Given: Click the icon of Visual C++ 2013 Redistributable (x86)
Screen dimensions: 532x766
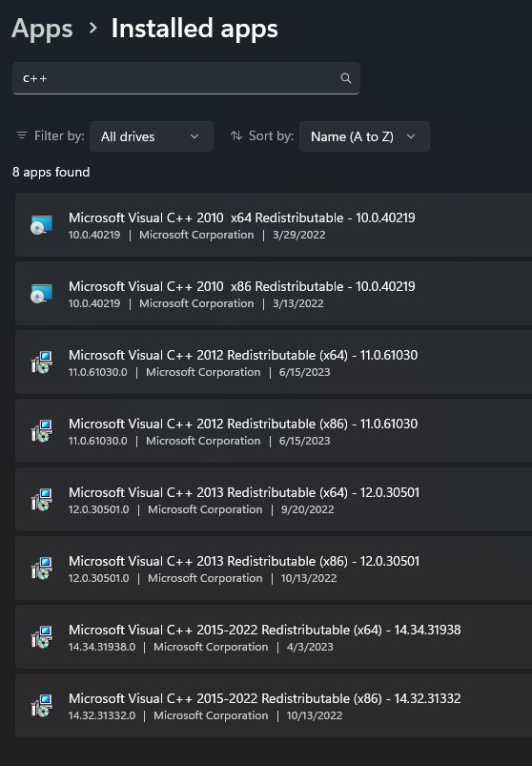Looking at the screenshot, I should click(x=41, y=569).
